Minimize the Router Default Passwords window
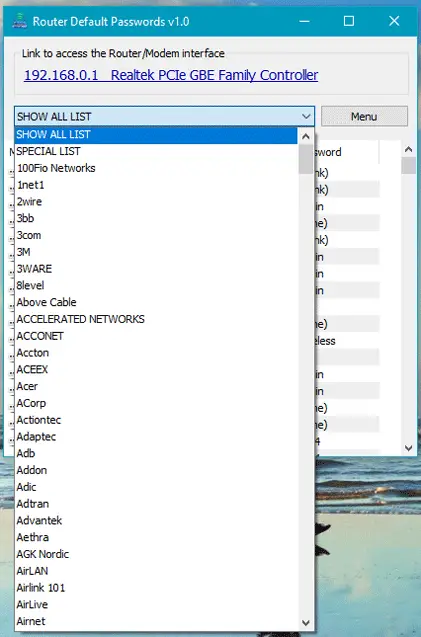The width and height of the screenshot is (421, 637). 304,21
